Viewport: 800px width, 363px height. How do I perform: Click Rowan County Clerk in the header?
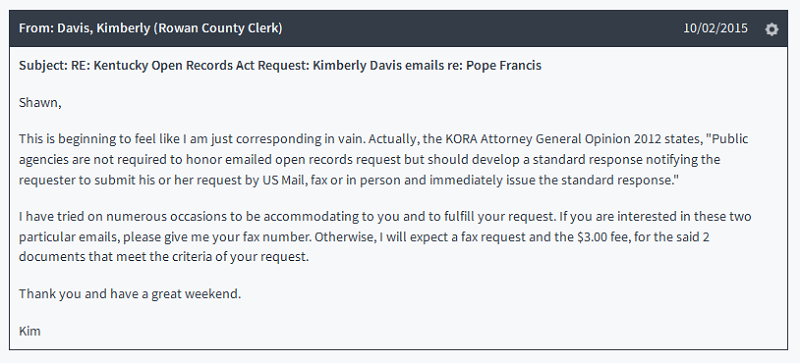[x=218, y=28]
